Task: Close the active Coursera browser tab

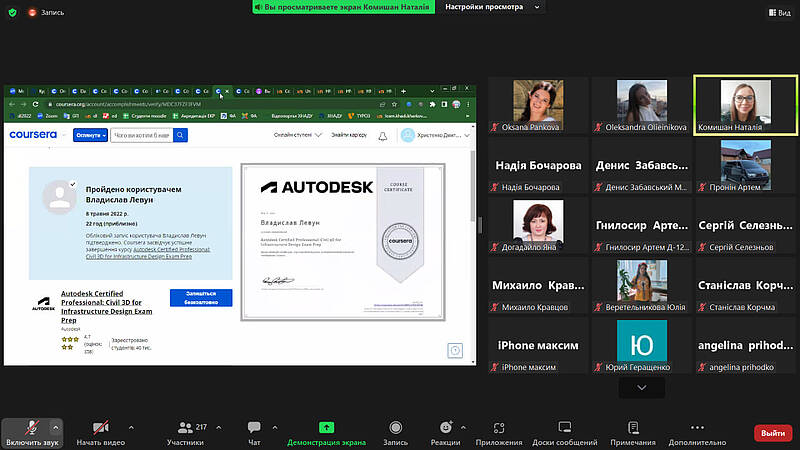Action: tap(227, 91)
